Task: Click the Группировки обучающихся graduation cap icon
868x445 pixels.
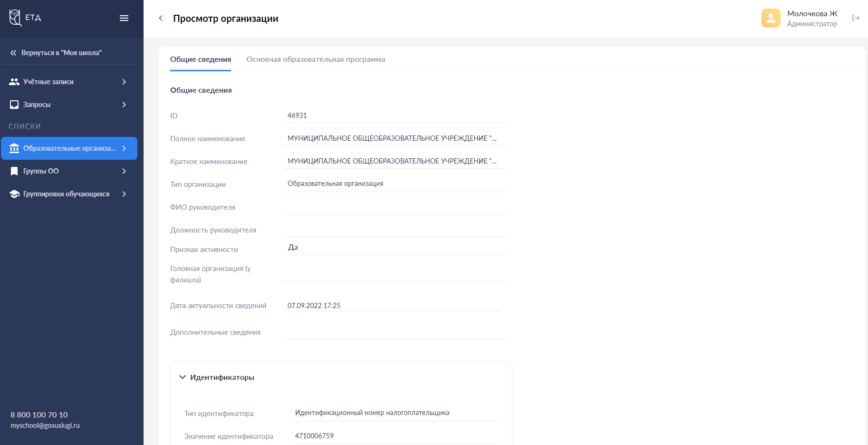Action: point(14,194)
